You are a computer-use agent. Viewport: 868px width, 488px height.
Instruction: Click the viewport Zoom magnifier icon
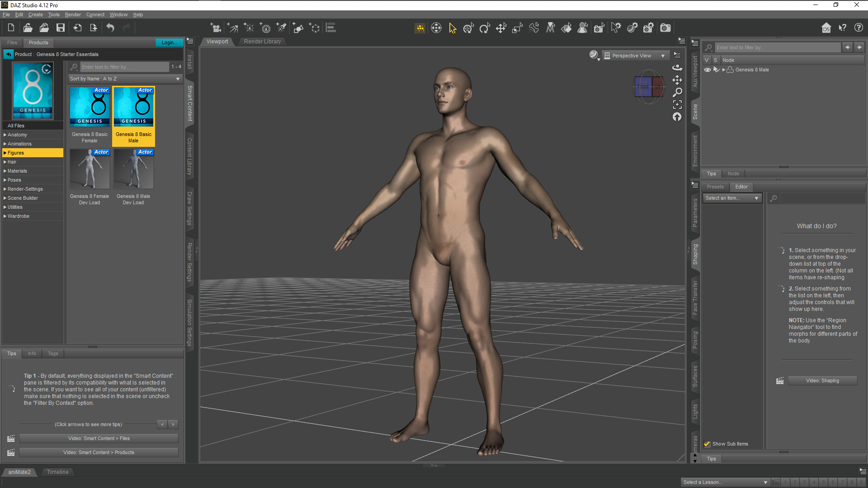677,92
